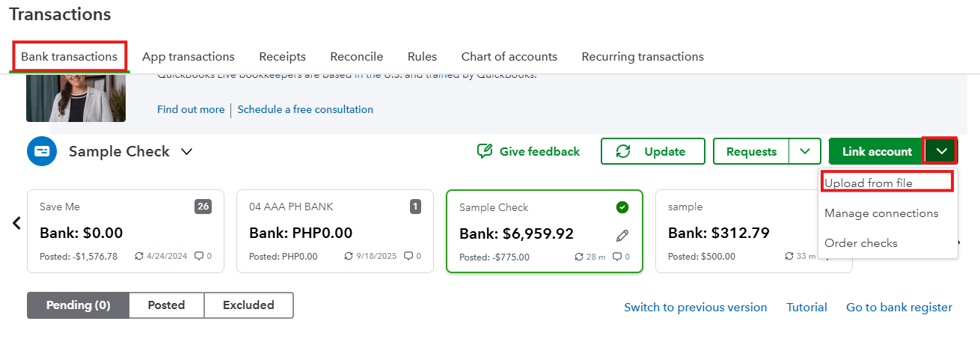This screenshot has width=980, height=342.
Task: Click the pencil edit icon on Sample Check card
Action: click(x=622, y=235)
